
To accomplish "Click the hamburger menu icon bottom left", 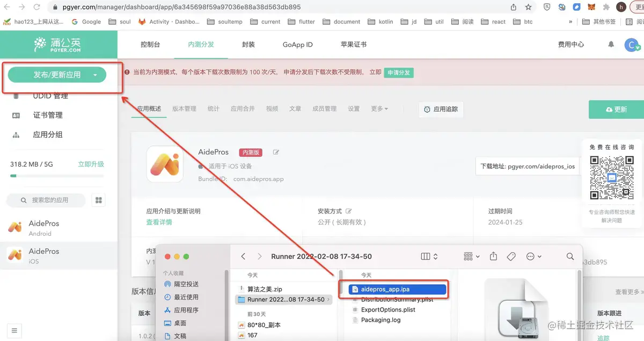I will click(x=14, y=330).
